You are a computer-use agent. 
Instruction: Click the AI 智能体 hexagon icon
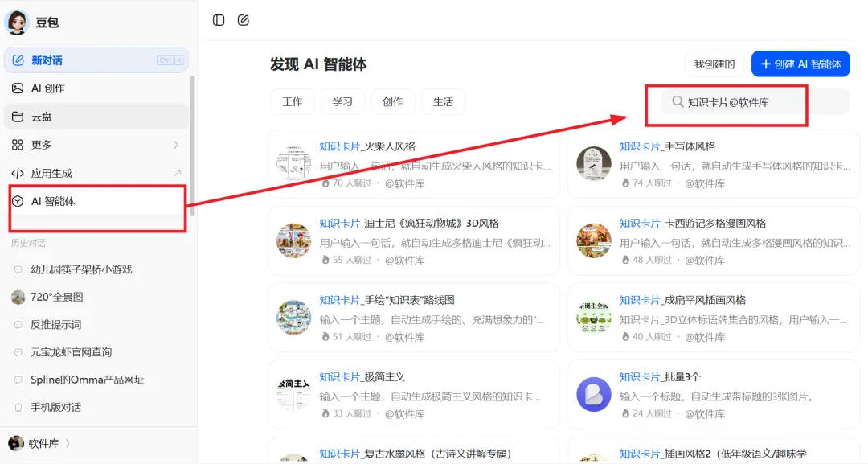coord(18,202)
